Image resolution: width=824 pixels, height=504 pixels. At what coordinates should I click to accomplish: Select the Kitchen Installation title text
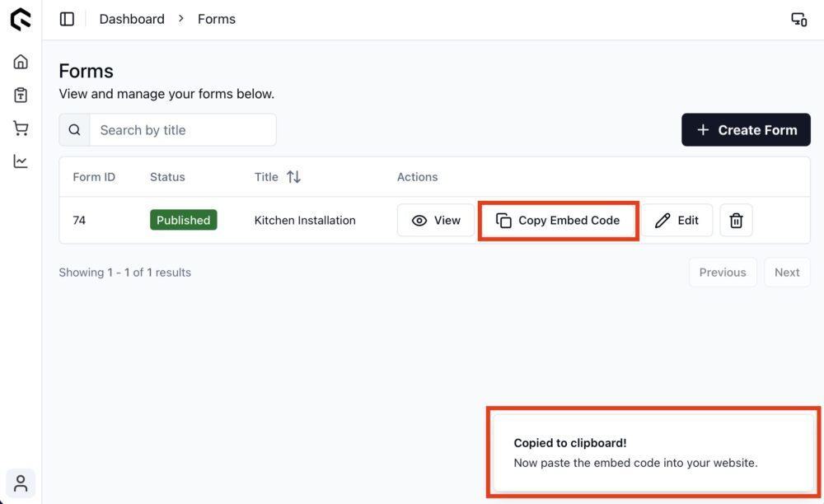pos(305,220)
